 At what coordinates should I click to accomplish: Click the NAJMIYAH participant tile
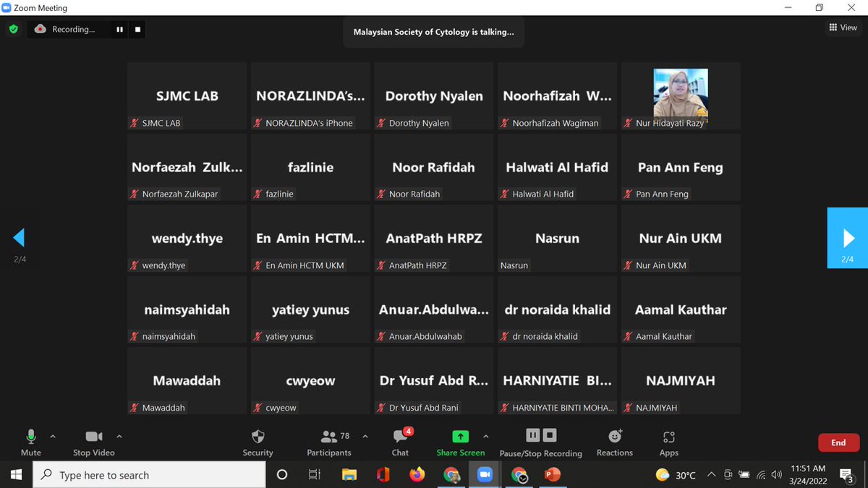click(x=681, y=380)
